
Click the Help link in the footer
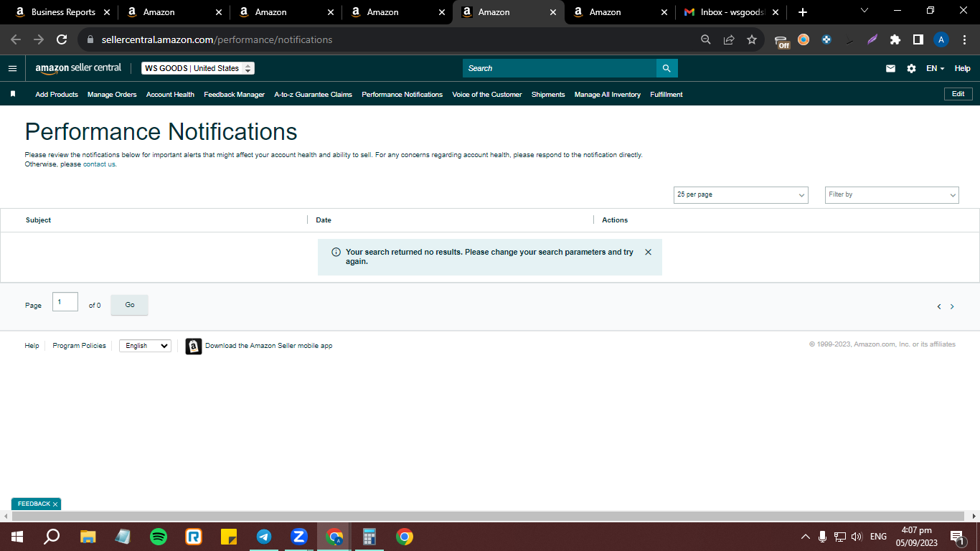32,346
